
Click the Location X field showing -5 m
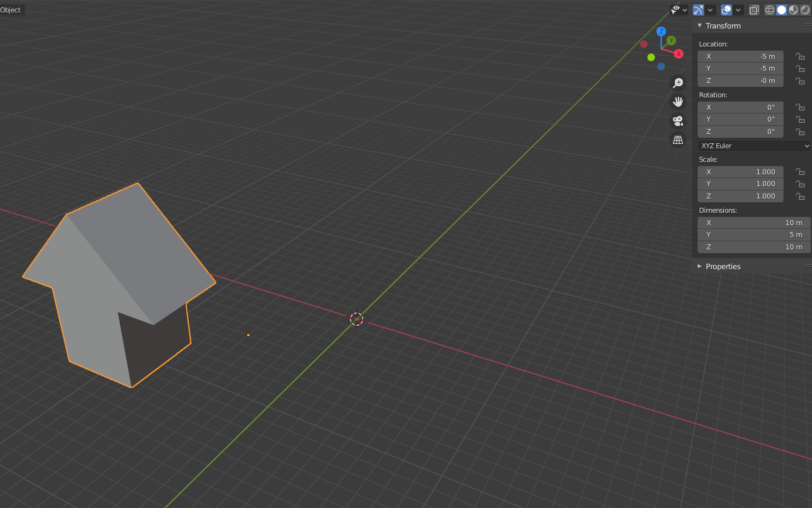tap(741, 56)
